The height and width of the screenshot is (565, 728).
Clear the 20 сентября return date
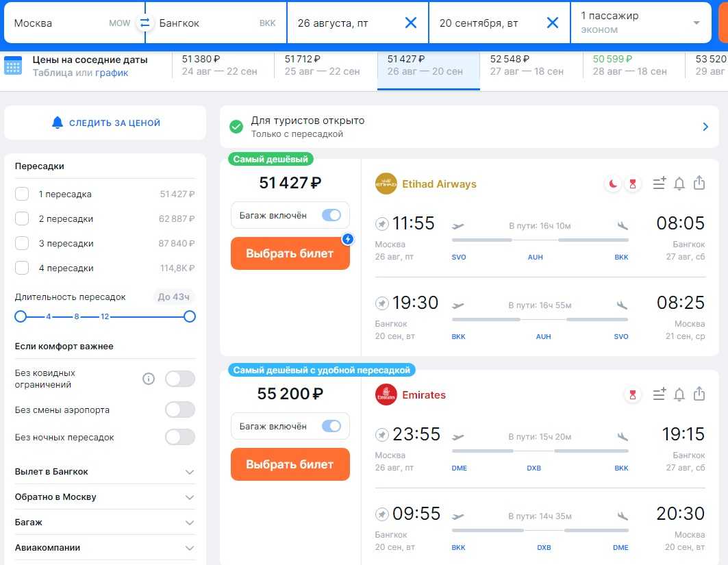pos(553,23)
